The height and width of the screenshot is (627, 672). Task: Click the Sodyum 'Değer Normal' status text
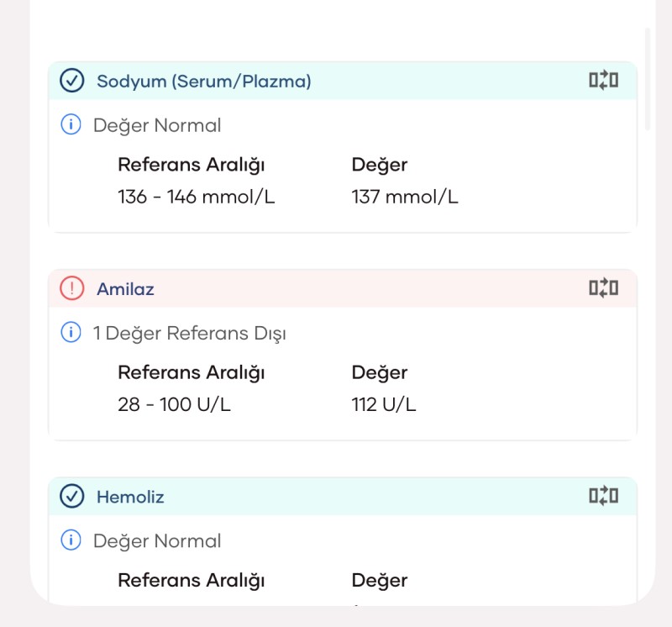coord(157,126)
